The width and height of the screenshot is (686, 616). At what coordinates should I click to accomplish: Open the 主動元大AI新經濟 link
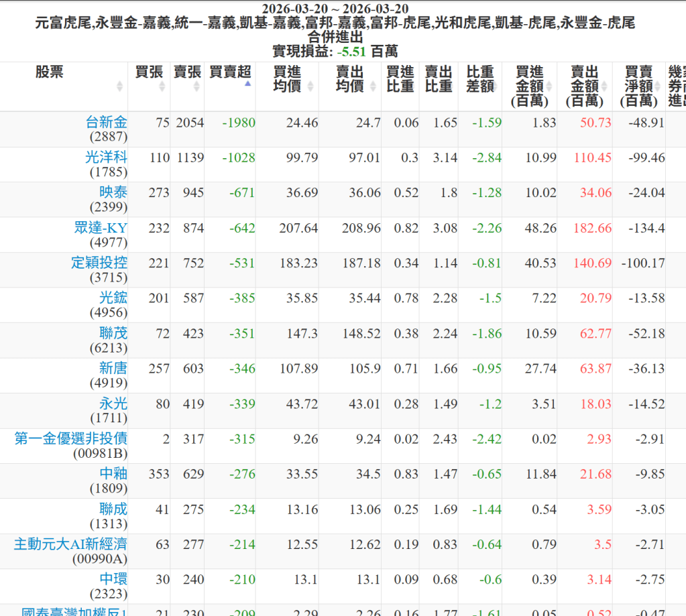[70, 544]
